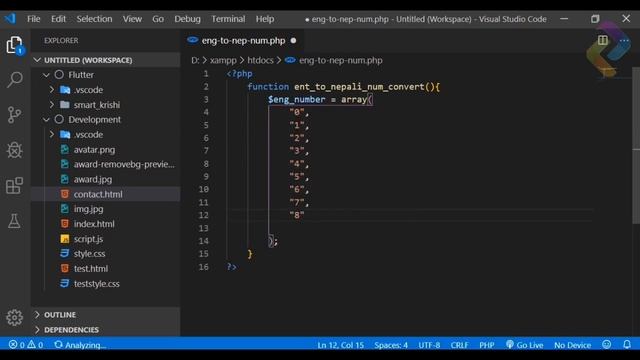Open the Terminal menu

coord(228,19)
